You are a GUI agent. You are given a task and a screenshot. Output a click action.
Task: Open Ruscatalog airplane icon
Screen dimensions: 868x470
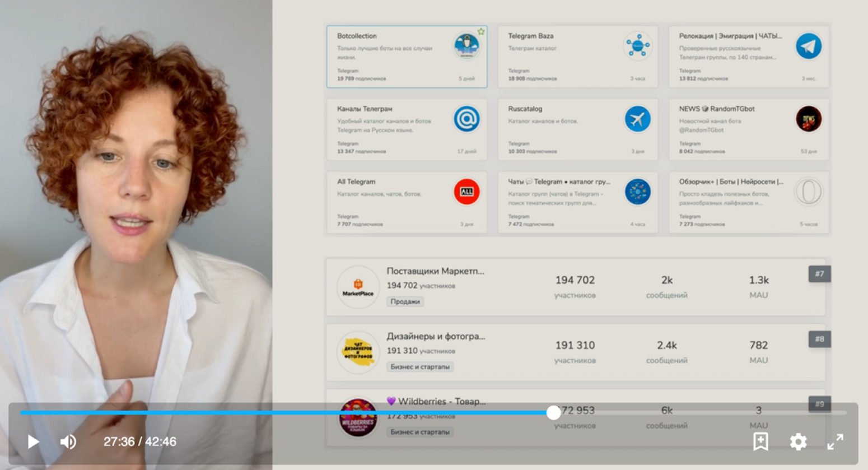(x=637, y=119)
